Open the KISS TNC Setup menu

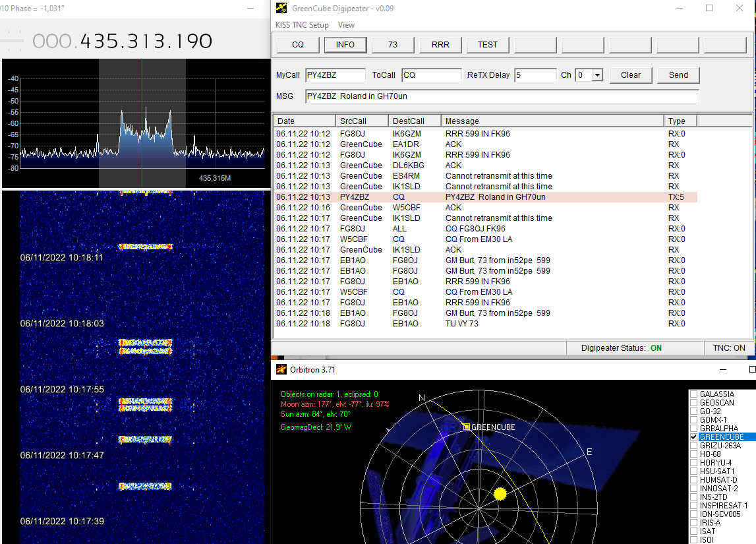(x=302, y=25)
